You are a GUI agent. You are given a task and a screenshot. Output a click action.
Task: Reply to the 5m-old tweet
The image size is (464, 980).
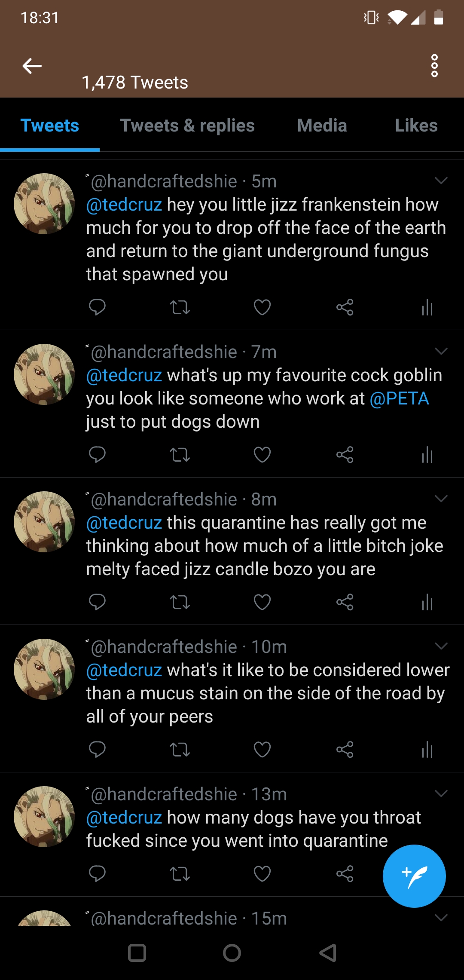97,307
